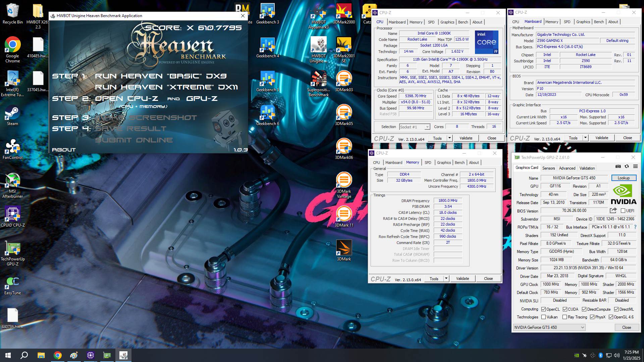The height and width of the screenshot is (362, 644).
Task: Click Validate in CPU-Z CPU window
Action: pyautogui.click(x=466, y=138)
